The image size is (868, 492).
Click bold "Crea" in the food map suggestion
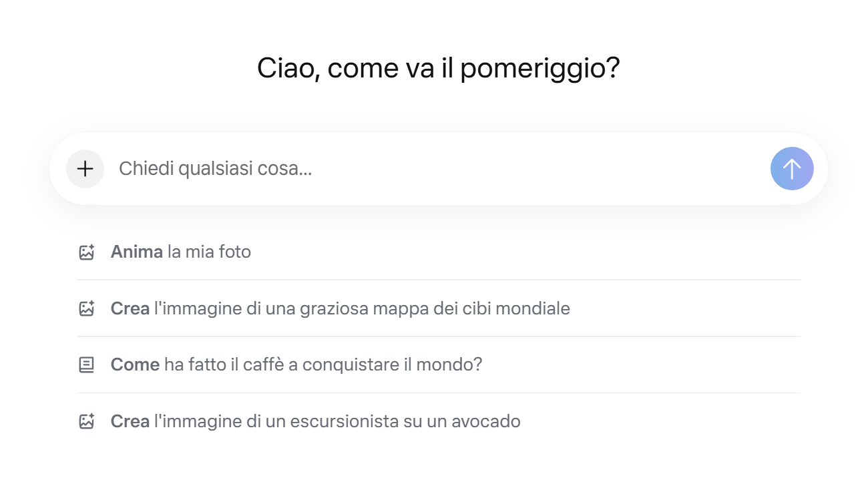click(x=130, y=308)
